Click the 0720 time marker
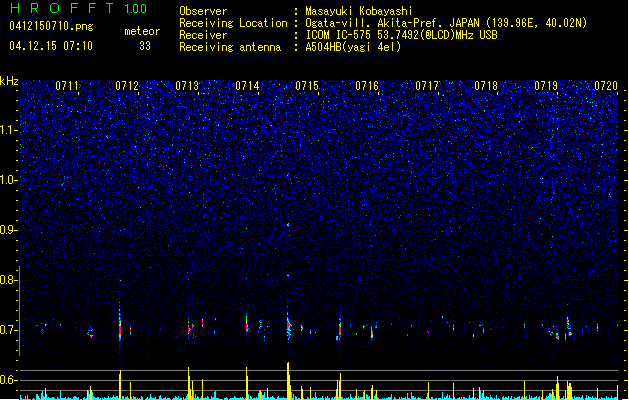The width and height of the screenshot is (629, 400). 606,86
